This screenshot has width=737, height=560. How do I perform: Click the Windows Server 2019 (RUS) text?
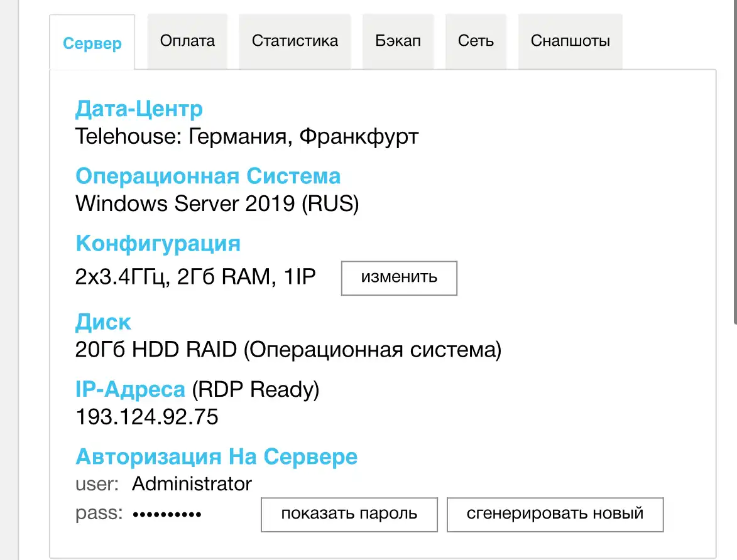tap(217, 204)
